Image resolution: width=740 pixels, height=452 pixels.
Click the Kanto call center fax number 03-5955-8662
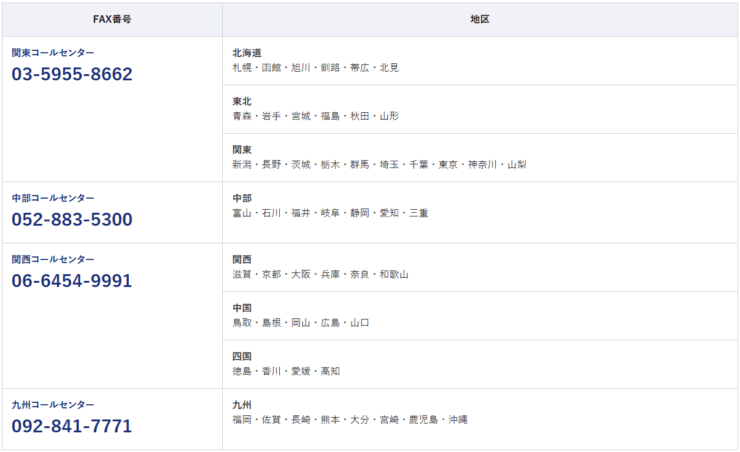click(x=72, y=74)
